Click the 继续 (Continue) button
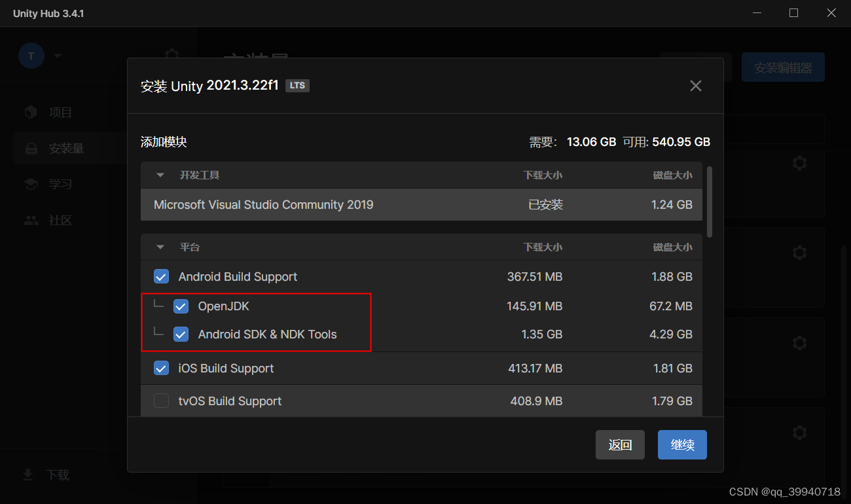The image size is (851, 504). tap(682, 444)
